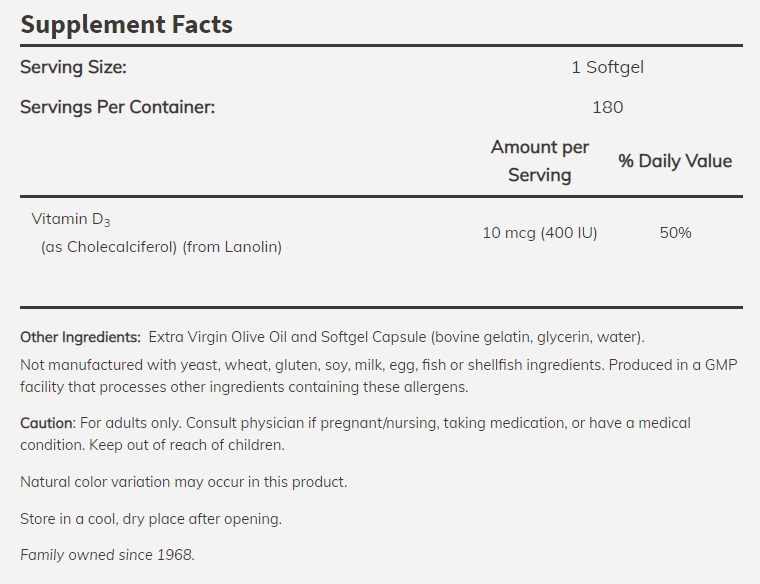The height and width of the screenshot is (584, 760).
Task: Click the storage instructions line
Action: tap(150, 518)
